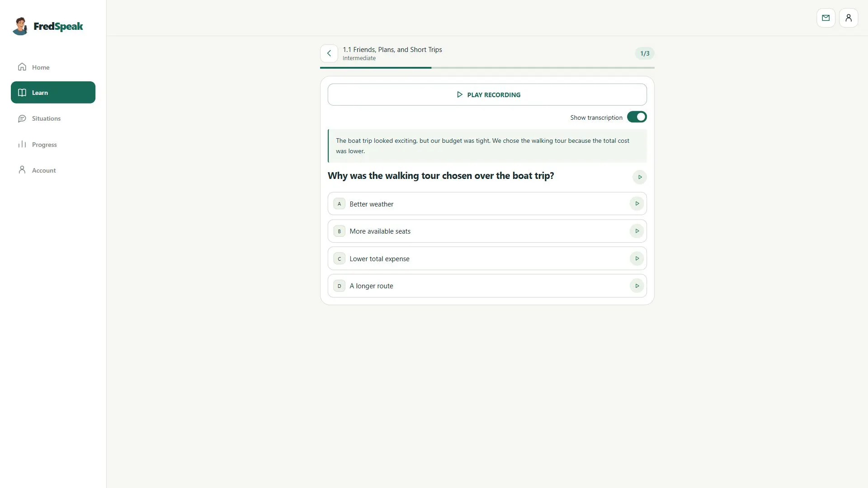Viewport: 868px width, 488px height.
Task: Choose answer A Better weather
Action: pos(487,204)
